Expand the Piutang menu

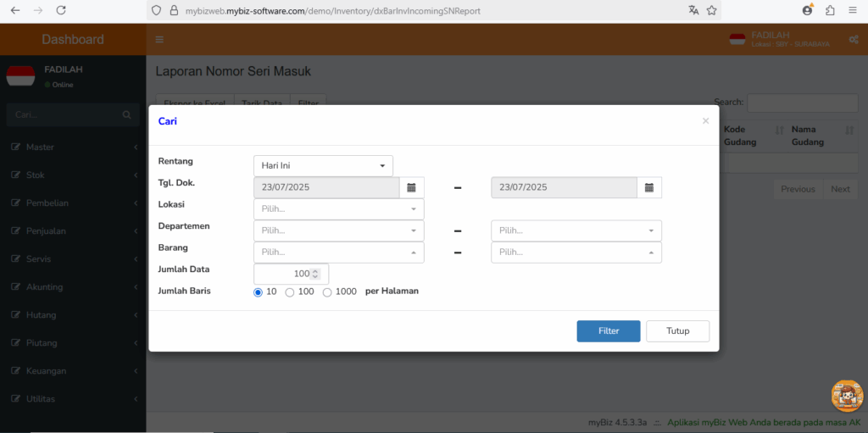click(75, 342)
